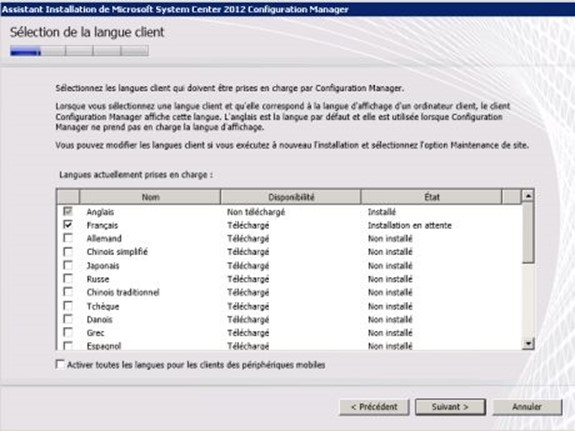This screenshot has width=575, height=431.
Task: Cancel the wizard with Annuler
Action: point(527,407)
